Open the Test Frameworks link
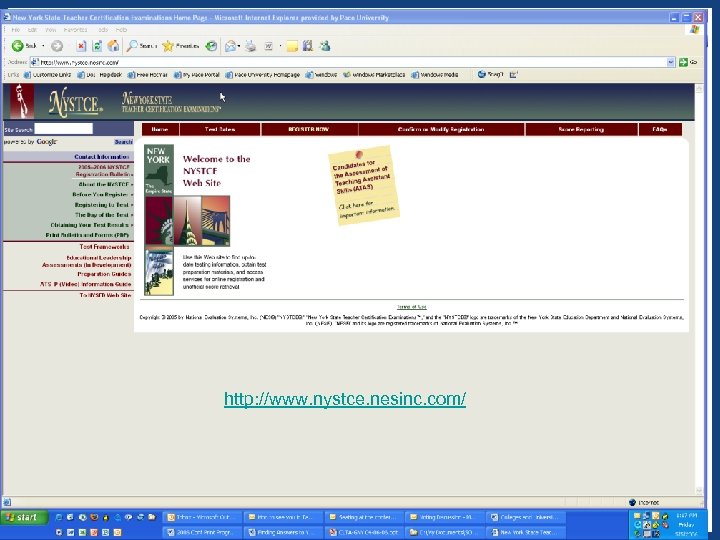 (104, 247)
